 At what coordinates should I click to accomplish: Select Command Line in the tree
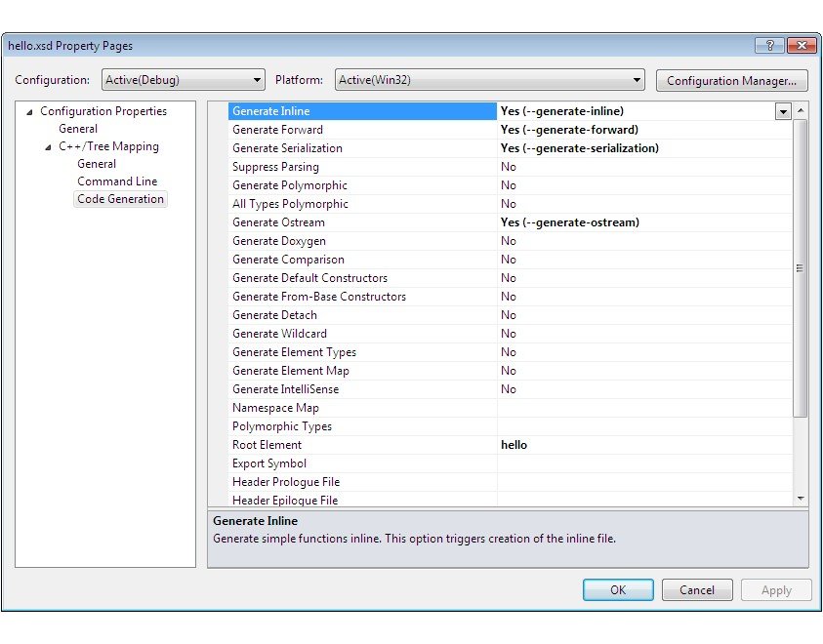pos(117,181)
